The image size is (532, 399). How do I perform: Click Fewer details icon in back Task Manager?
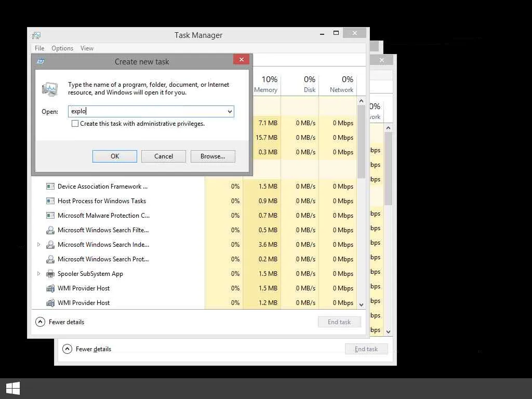point(67,349)
